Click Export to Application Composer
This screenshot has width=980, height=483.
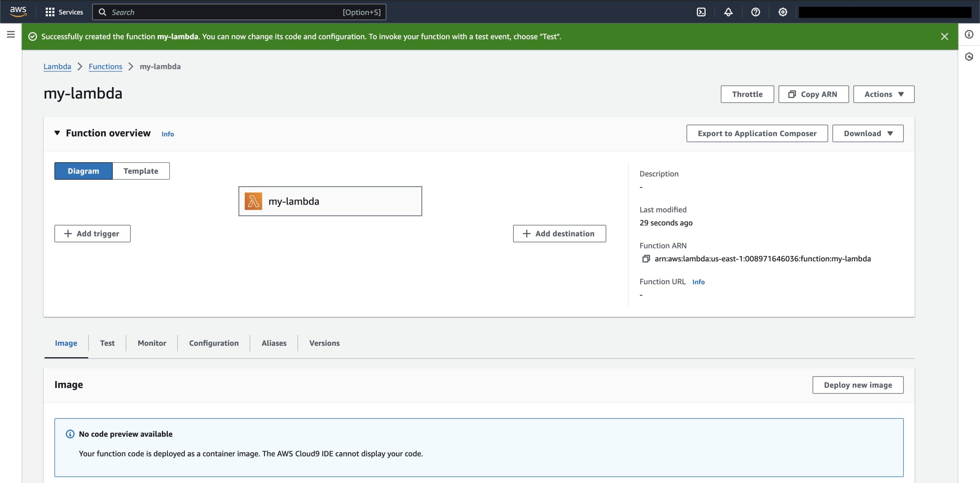point(757,133)
